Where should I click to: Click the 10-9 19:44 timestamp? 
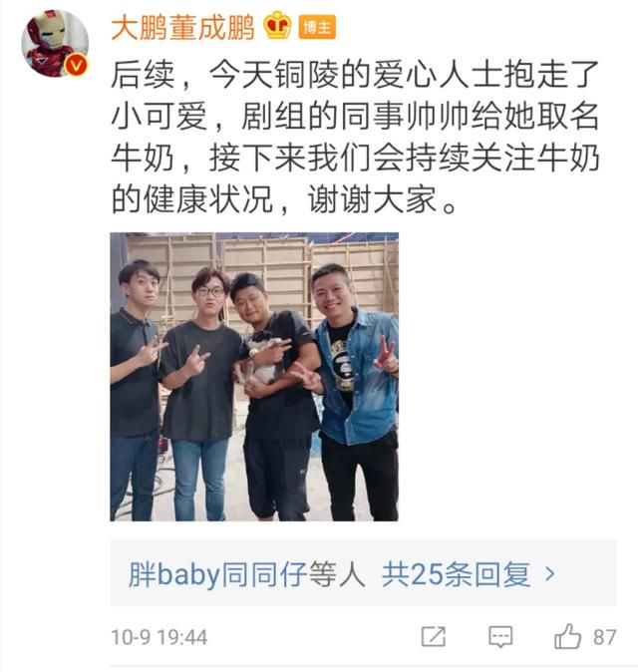pos(159,637)
